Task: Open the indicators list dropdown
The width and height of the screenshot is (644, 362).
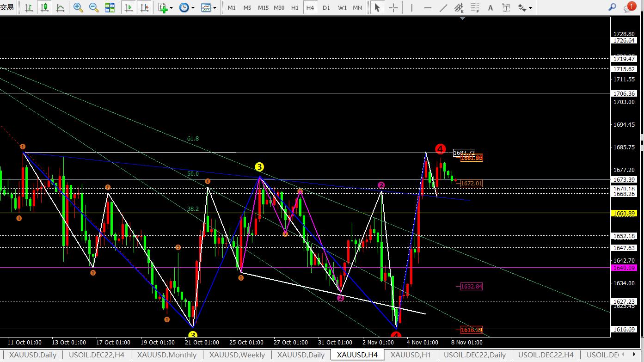Action: pyautogui.click(x=166, y=8)
